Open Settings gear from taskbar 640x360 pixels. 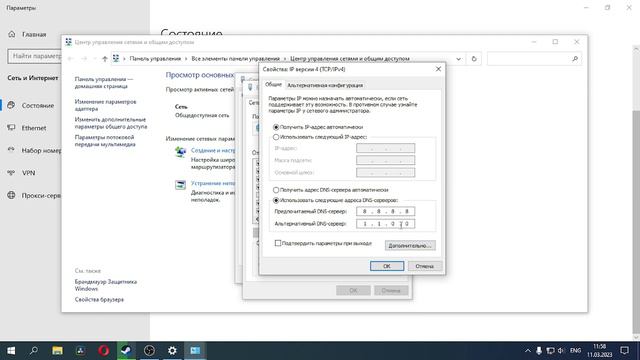click(172, 351)
